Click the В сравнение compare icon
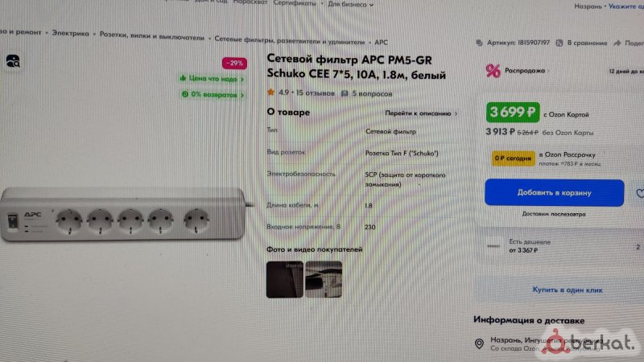This screenshot has height=362, width=644. 559,43
